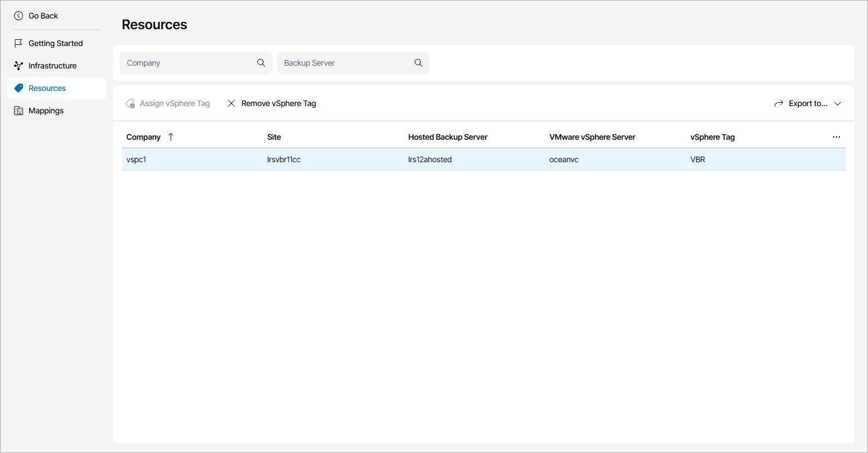
Task: Click the oceanvc vSphere server cell
Action: (x=563, y=159)
